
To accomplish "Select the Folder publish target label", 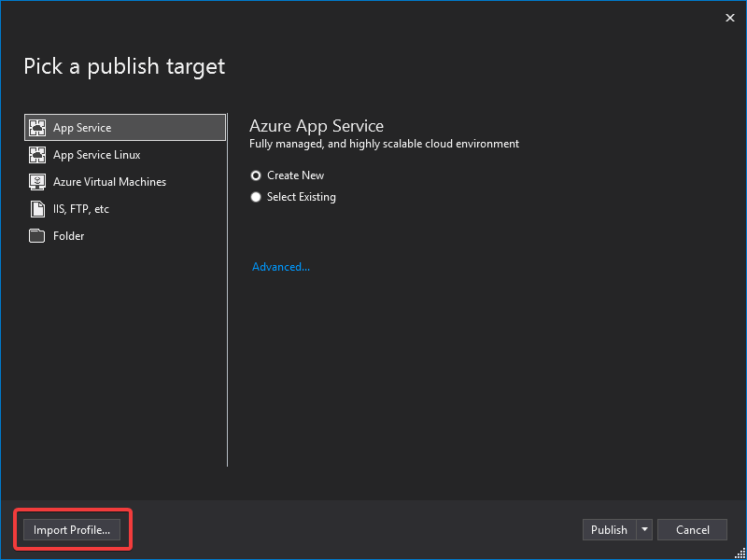I will pyautogui.click(x=68, y=236).
